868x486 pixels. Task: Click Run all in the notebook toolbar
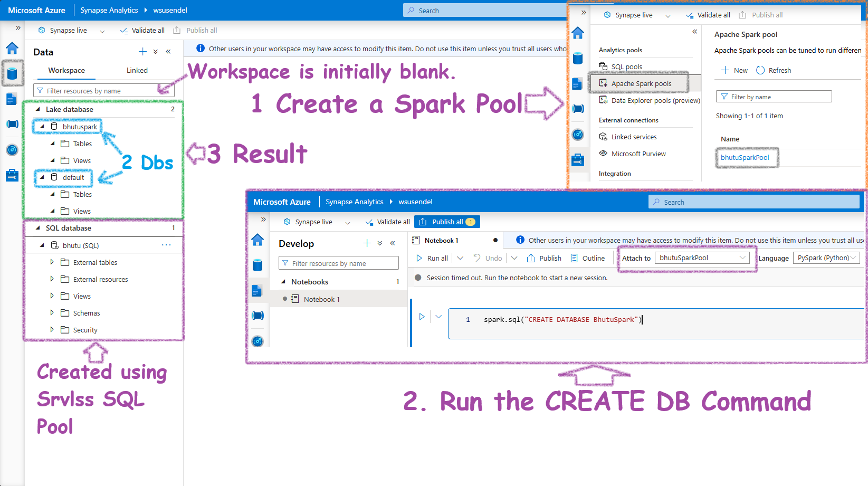point(432,258)
